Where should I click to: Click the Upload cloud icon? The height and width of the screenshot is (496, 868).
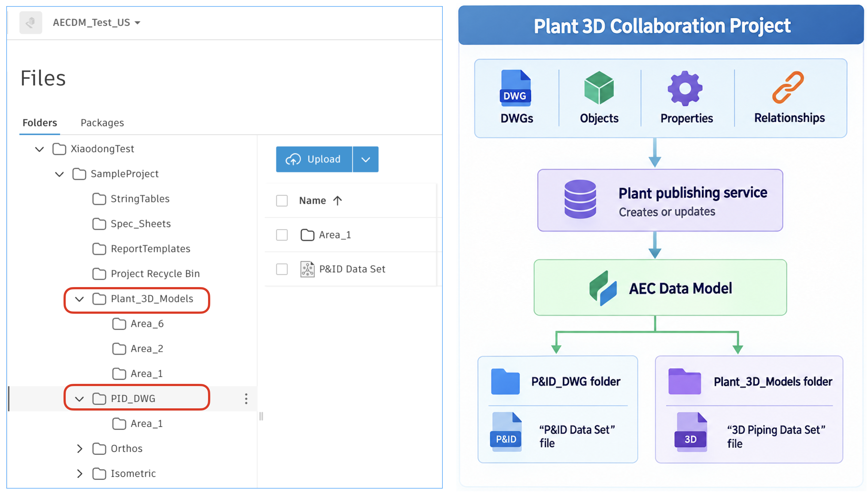(293, 159)
